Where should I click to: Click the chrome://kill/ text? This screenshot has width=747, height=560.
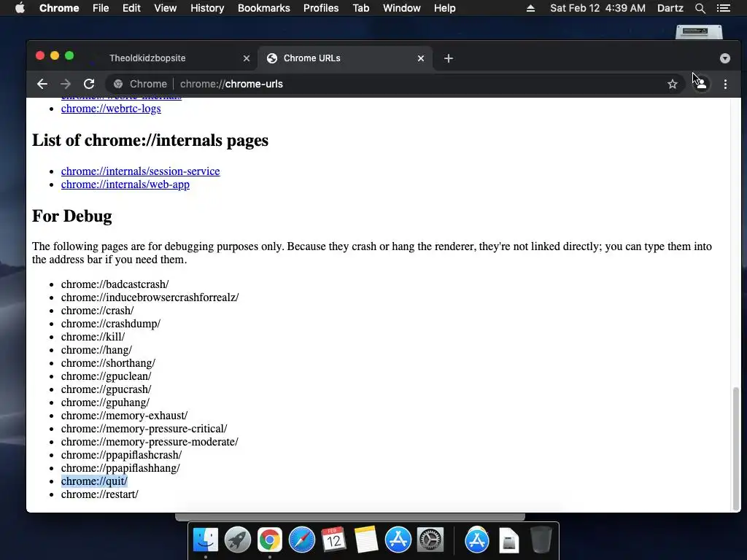pyautogui.click(x=93, y=337)
